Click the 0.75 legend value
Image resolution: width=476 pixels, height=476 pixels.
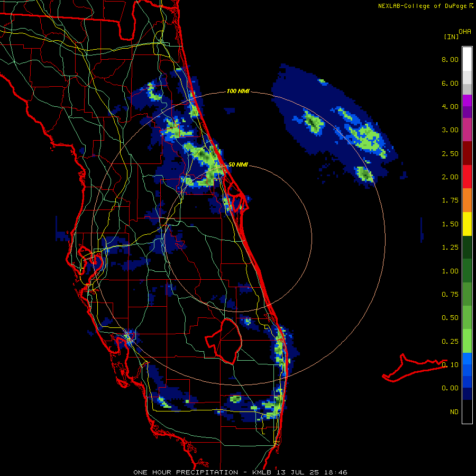click(x=450, y=295)
